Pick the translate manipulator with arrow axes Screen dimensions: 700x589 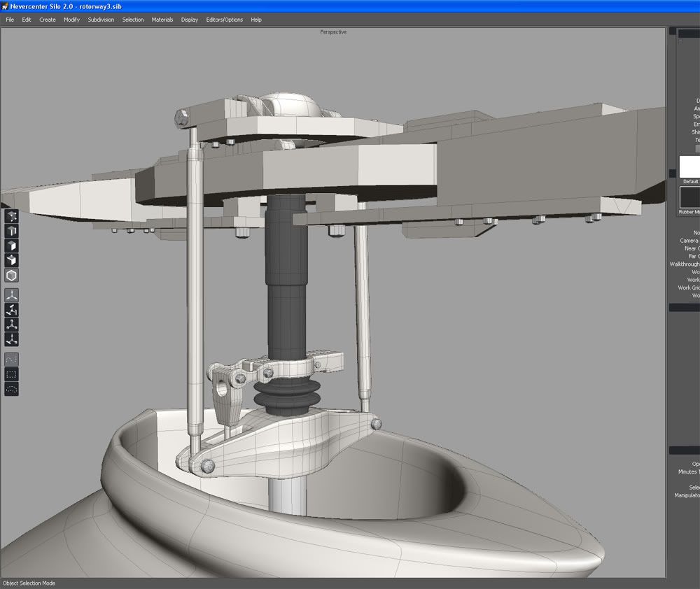point(11,295)
